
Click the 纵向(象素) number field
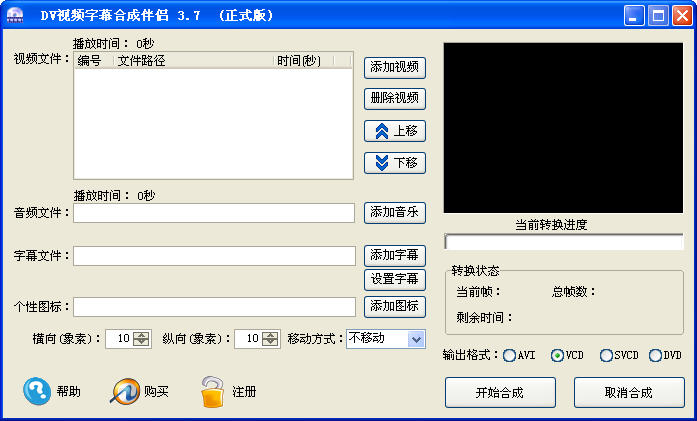click(x=249, y=339)
